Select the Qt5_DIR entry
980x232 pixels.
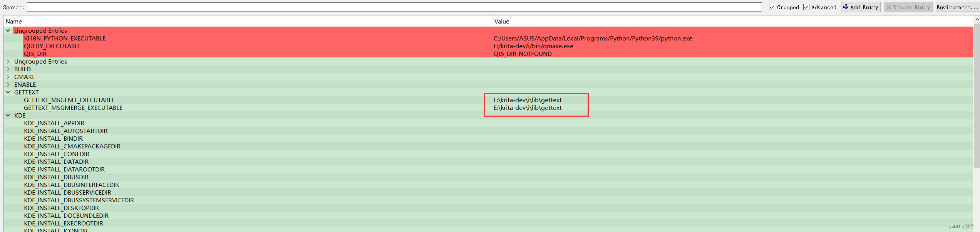pos(35,54)
